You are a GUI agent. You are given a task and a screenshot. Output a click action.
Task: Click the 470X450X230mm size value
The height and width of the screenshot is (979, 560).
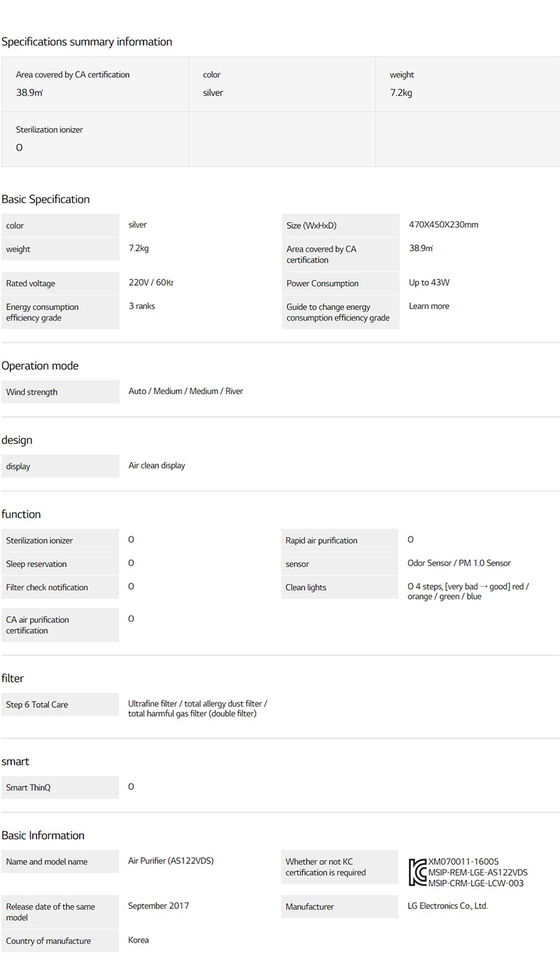tap(444, 225)
